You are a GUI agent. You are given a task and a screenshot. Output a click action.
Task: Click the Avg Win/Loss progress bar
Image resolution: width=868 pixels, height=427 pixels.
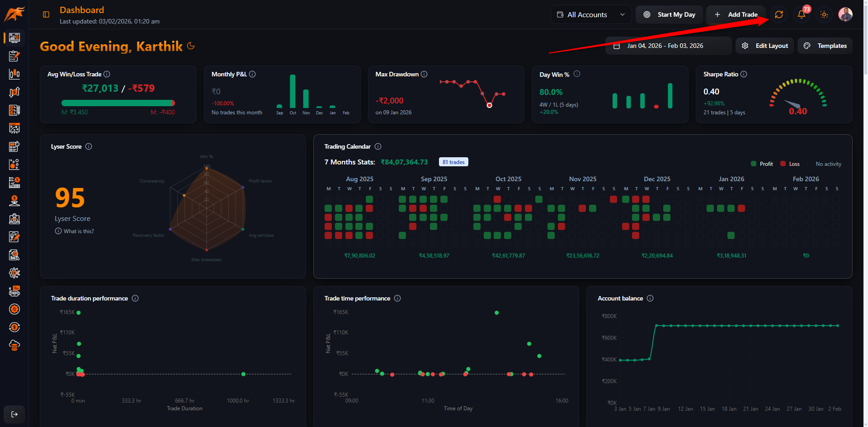(118, 103)
